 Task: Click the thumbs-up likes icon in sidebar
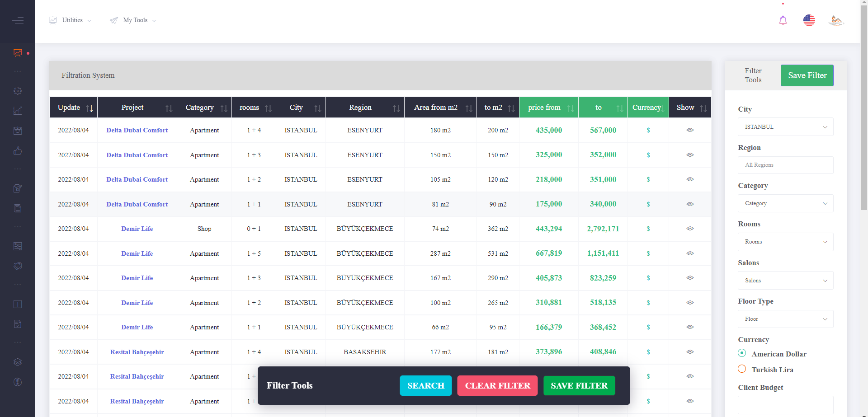(x=18, y=150)
